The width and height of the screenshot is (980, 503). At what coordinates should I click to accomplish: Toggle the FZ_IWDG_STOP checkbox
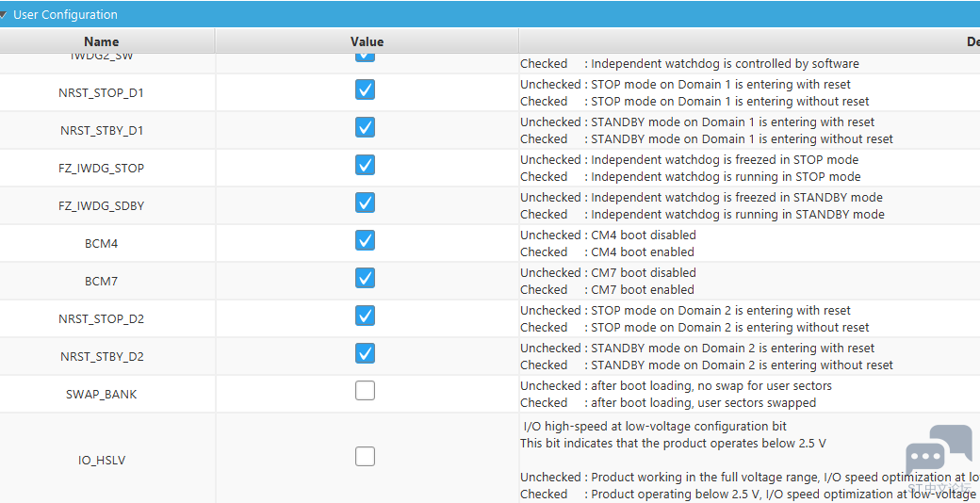[x=365, y=165]
